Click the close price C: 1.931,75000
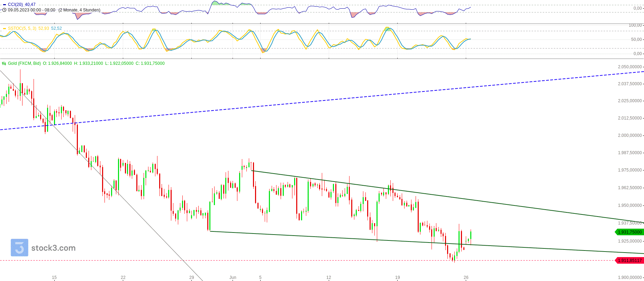Viewport: 644px width, 281px height. 150,63
